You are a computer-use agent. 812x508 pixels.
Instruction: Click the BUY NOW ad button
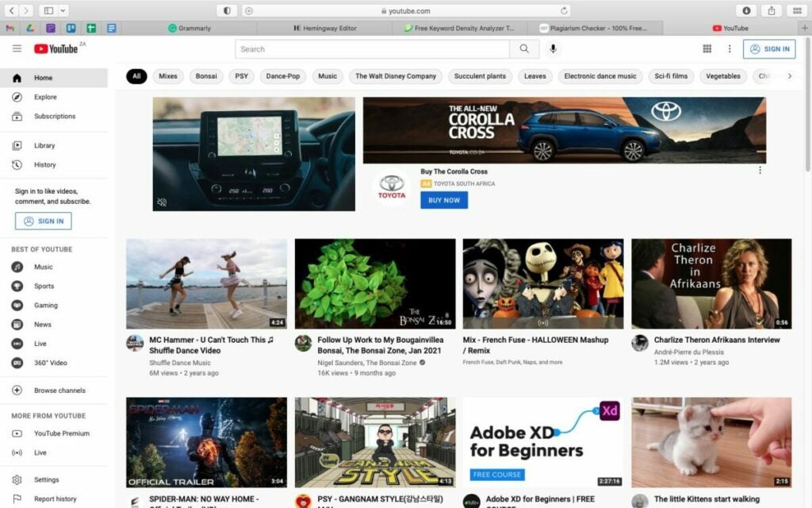click(x=444, y=200)
